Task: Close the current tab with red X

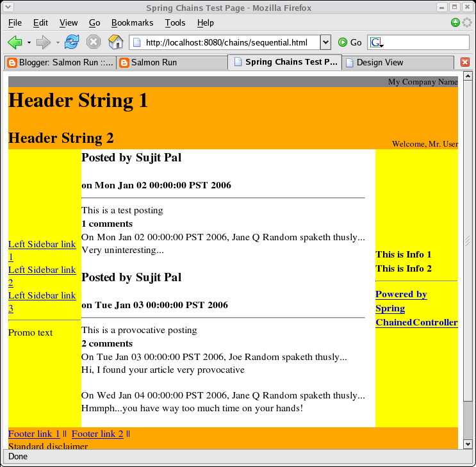Action: point(464,62)
